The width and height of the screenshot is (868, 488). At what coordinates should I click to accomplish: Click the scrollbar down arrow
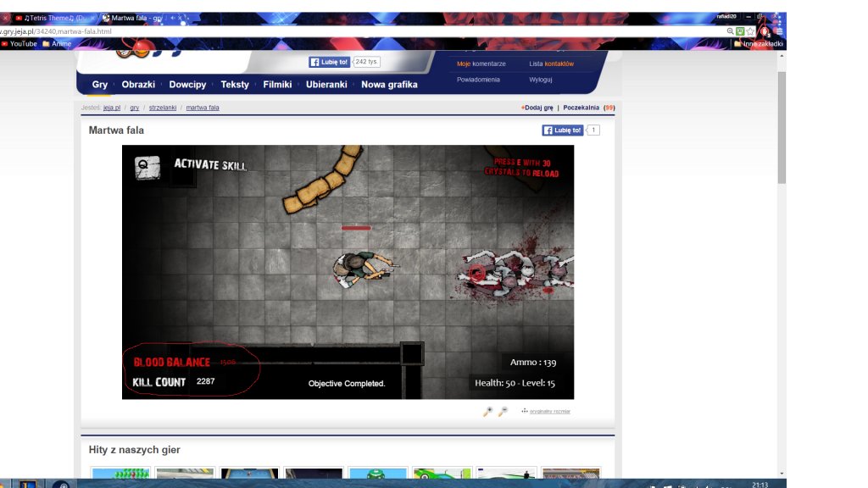(782, 474)
